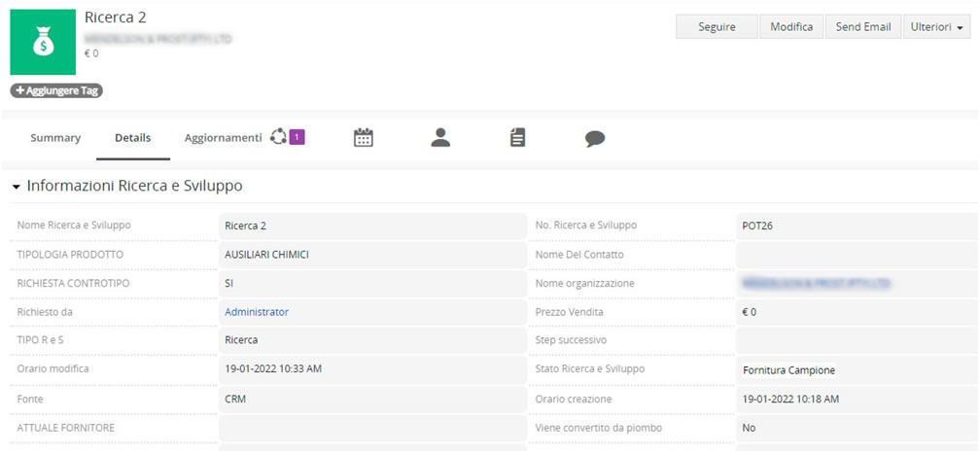Screen dimensions: 980x453
Task: Click the purple updates count badge
Action: (297, 136)
